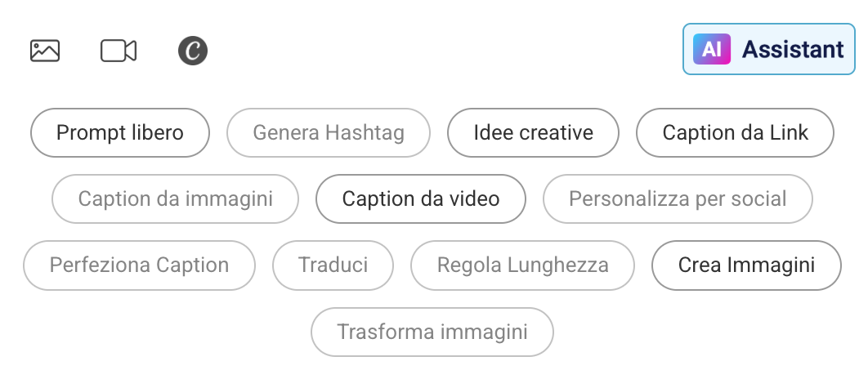Select Regola Lunghezza
The width and height of the screenshot is (868, 379).
(x=522, y=265)
